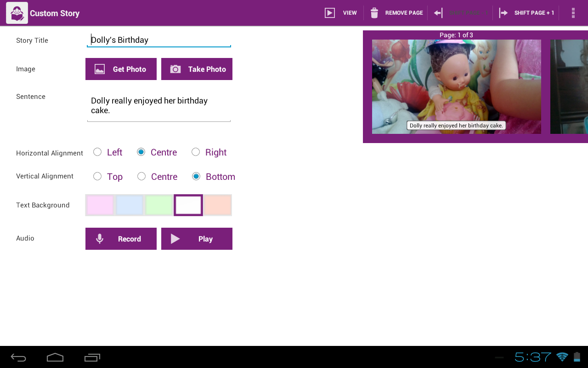Tap the Wi-Fi status icon
The width and height of the screenshot is (588, 368).
562,357
